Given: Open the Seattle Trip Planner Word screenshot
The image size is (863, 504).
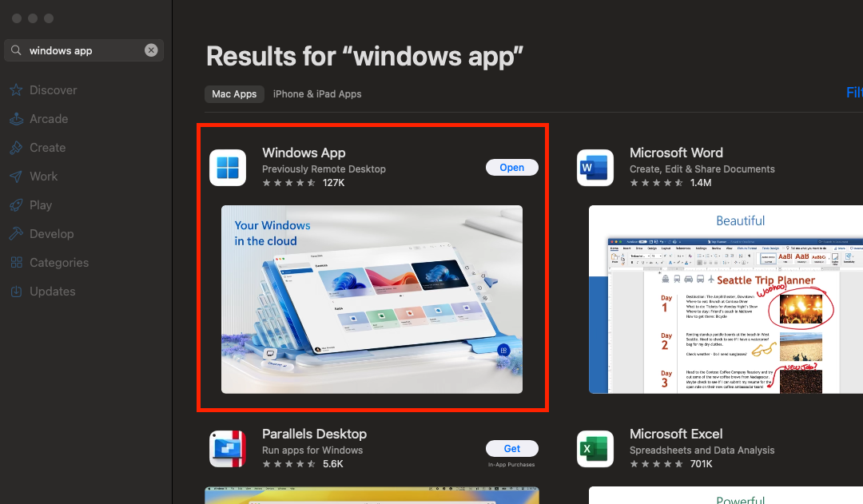Looking at the screenshot, I should [726, 300].
